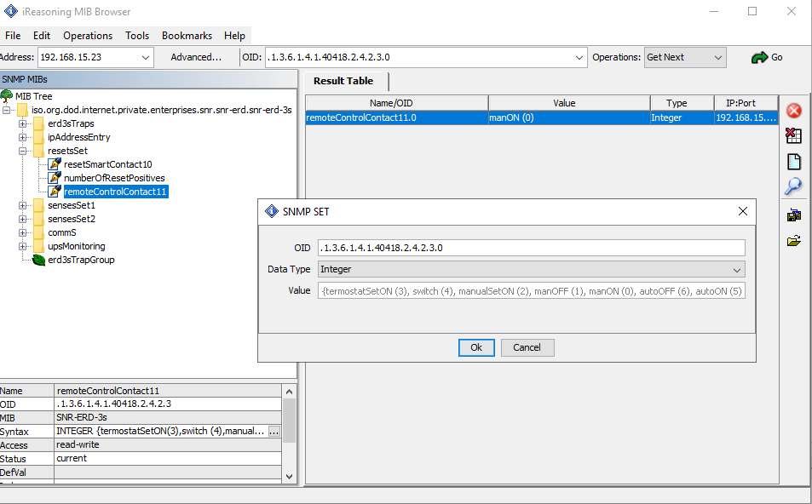Image resolution: width=812 pixels, height=504 pixels.
Task: Open the File menu
Action: pos(13,36)
